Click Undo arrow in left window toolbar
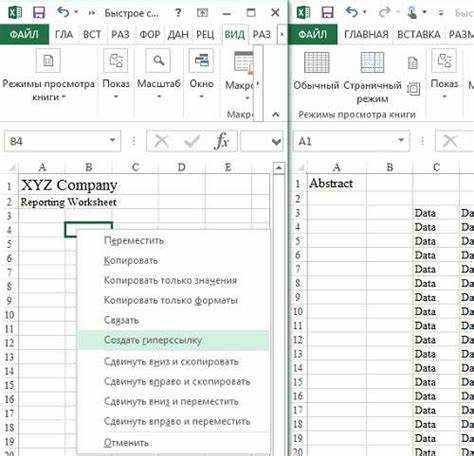The image size is (474, 456). pos(63,12)
